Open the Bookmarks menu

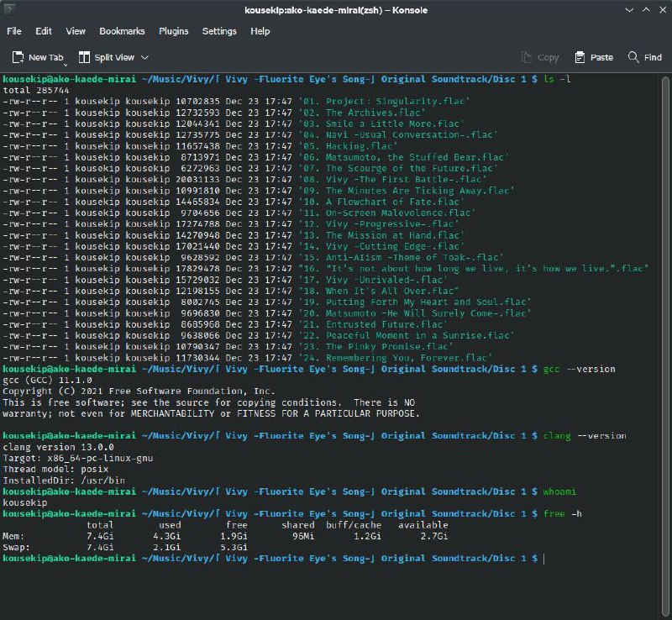point(122,31)
